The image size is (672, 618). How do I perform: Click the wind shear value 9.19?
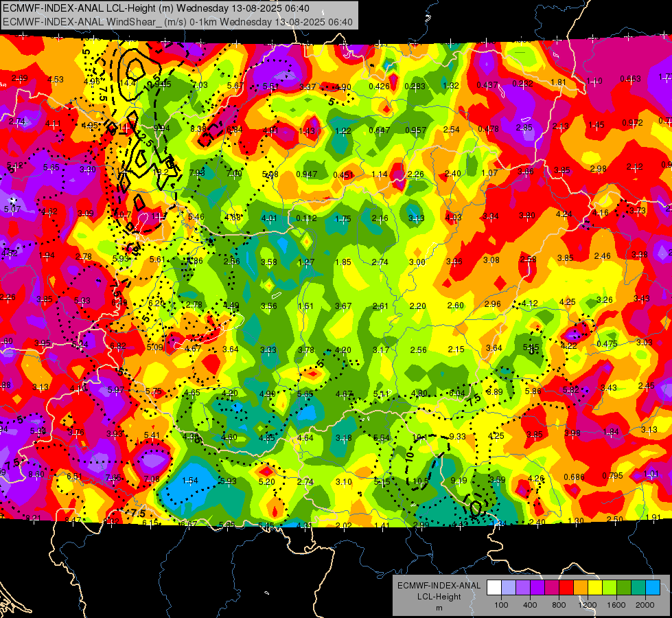pos(459,481)
